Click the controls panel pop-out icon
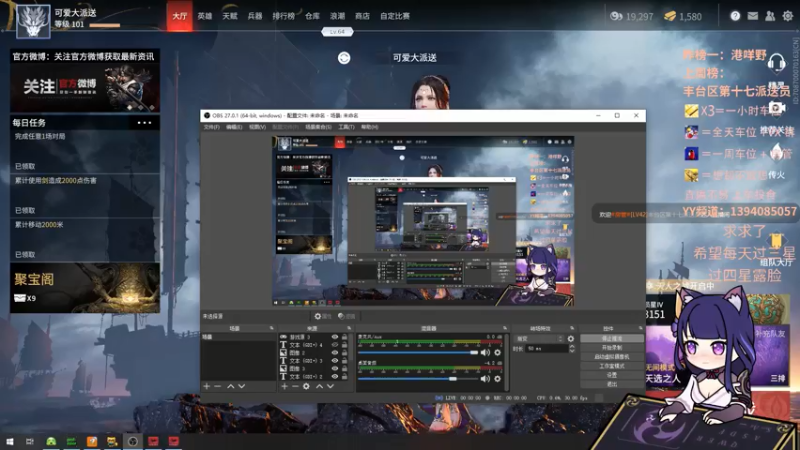This screenshot has height=450, width=800. [x=640, y=328]
